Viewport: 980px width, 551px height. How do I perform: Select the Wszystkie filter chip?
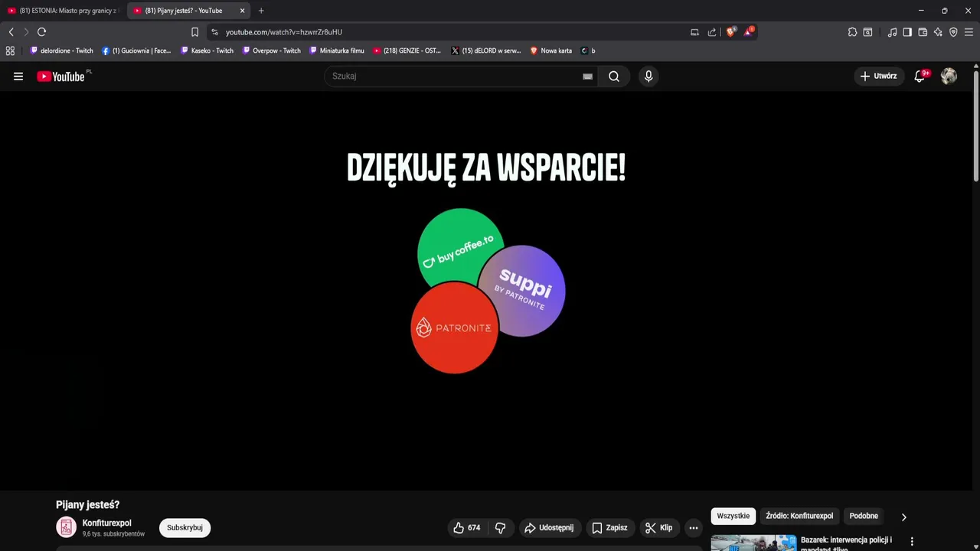[x=733, y=516]
